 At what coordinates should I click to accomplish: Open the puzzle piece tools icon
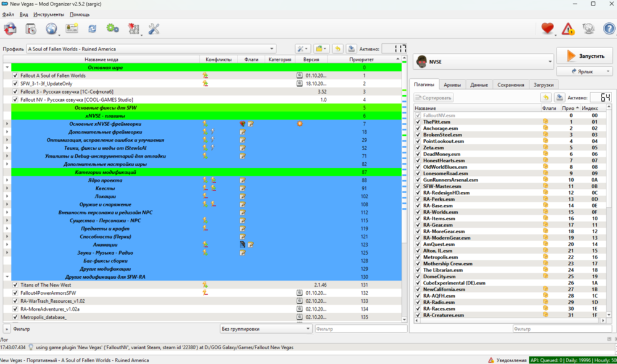pyautogui.click(x=133, y=29)
